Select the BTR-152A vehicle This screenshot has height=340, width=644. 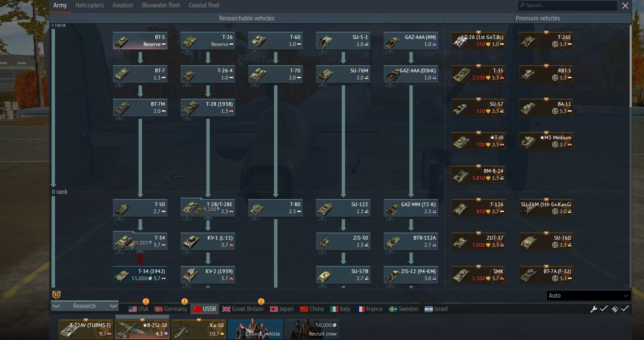coord(411,241)
